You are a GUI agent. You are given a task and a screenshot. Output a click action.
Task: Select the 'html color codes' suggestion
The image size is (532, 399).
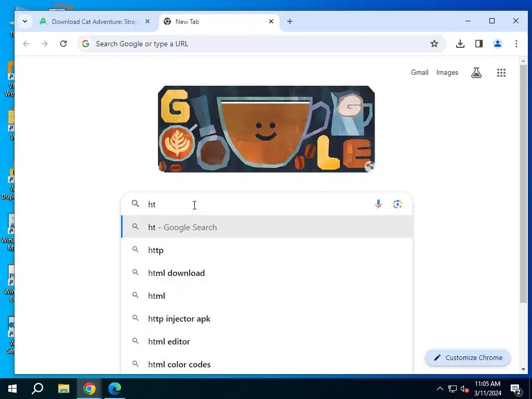coord(267,364)
